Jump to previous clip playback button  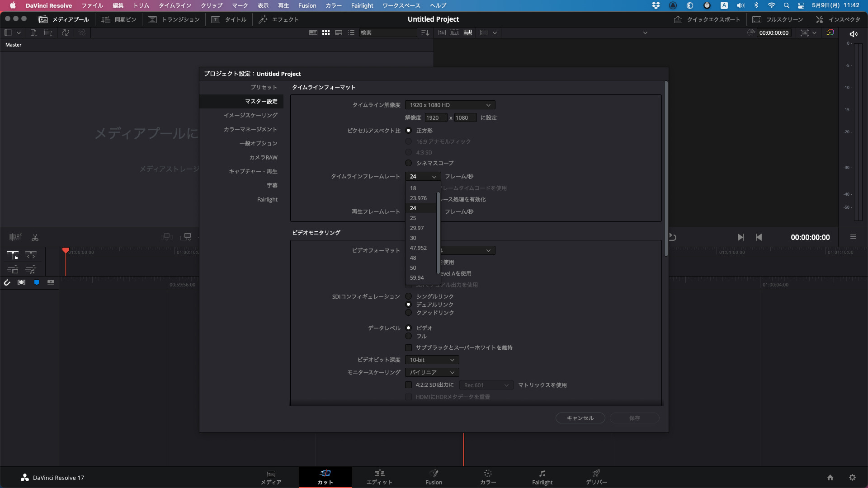tap(759, 237)
